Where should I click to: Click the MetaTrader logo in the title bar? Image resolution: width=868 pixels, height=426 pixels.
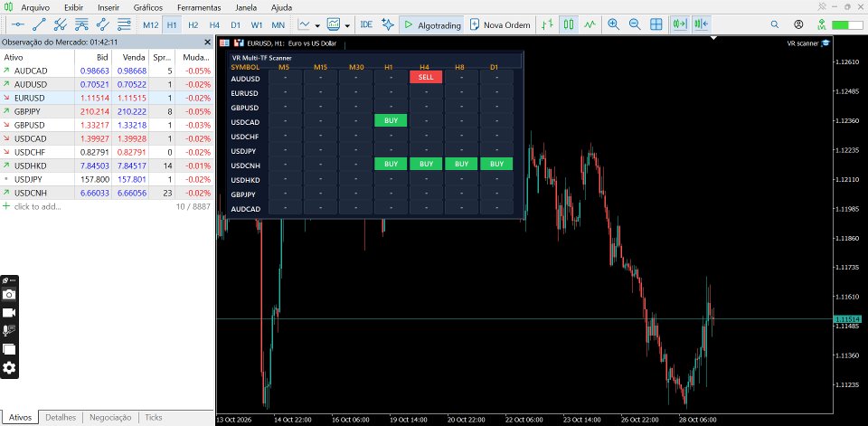pyautogui.click(x=8, y=7)
